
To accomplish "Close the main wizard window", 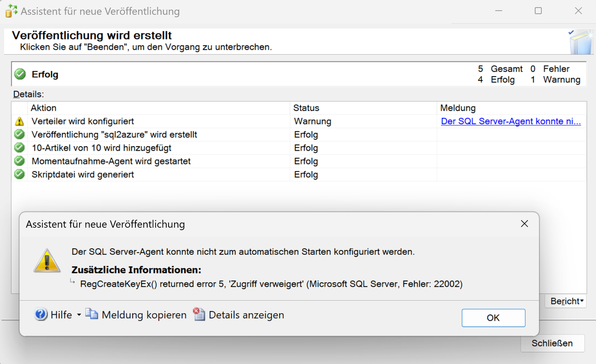I will pos(578,10).
